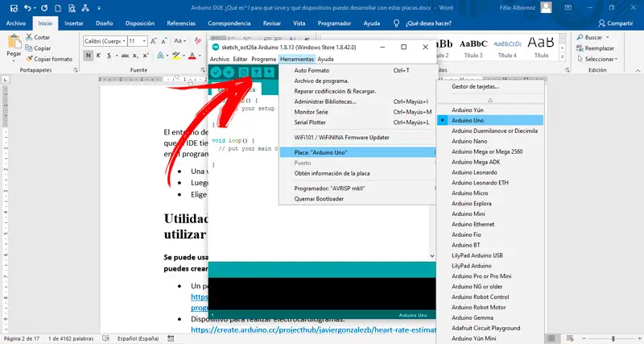Open the Insertar ribbon tab

[x=74, y=23]
